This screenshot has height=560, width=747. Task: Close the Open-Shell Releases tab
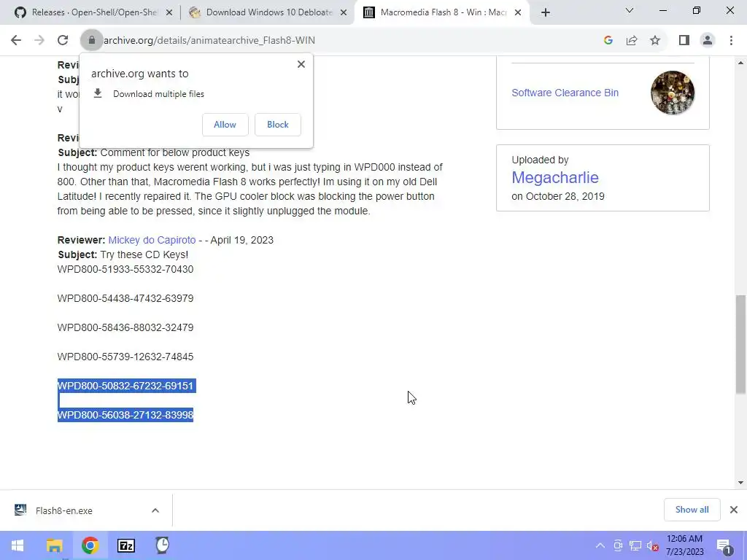pyautogui.click(x=169, y=13)
